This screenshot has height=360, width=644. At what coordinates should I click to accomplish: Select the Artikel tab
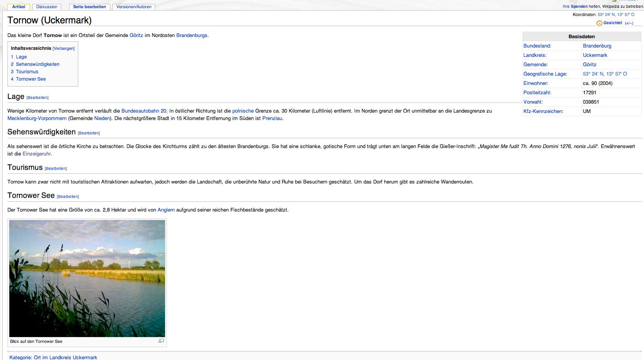tap(19, 7)
